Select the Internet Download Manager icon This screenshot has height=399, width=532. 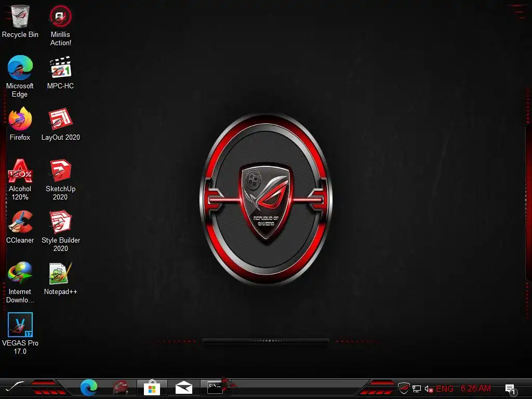tap(20, 282)
